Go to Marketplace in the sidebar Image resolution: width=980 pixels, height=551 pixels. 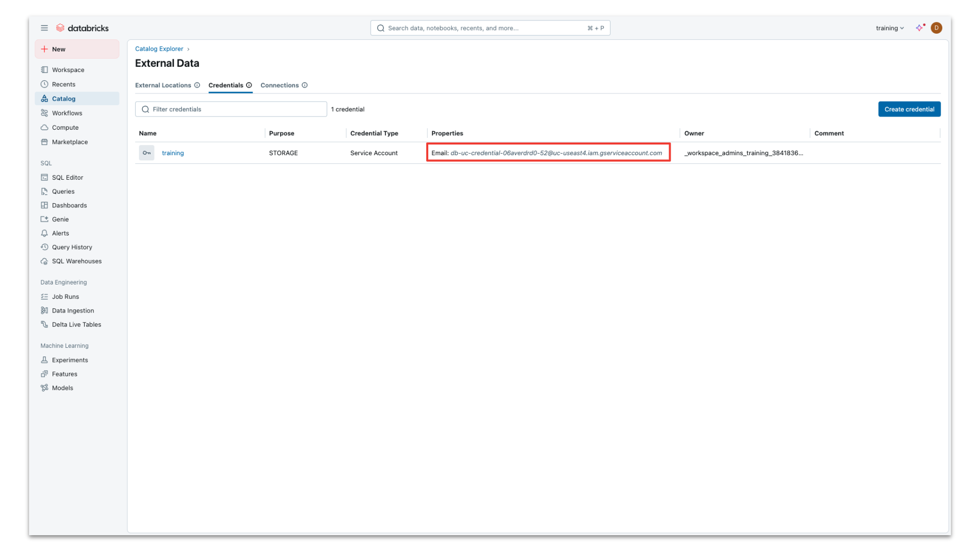69,142
